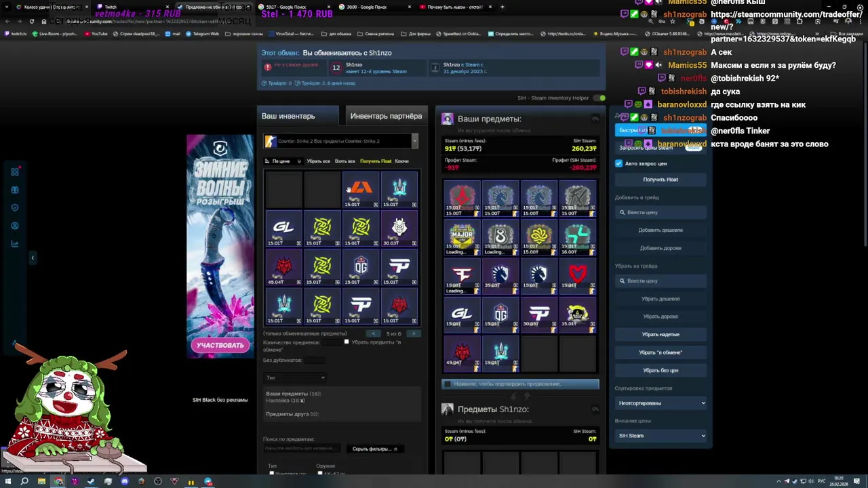Toggle Авто запрос цен checkbox
Viewport: 868px width, 488px height.
pos(618,163)
